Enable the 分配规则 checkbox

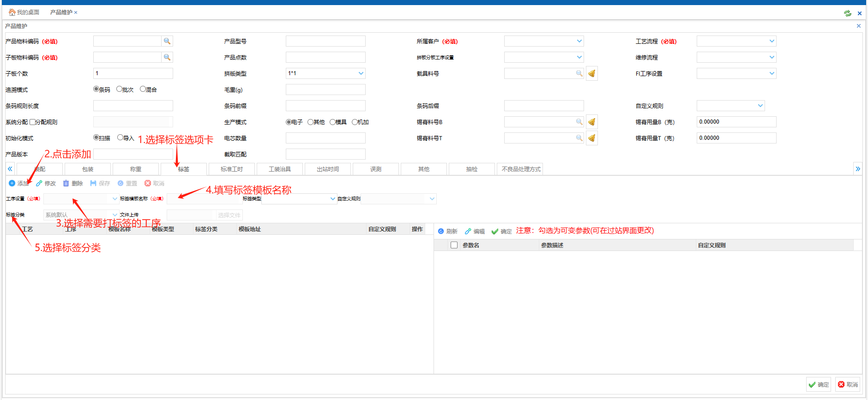click(33, 122)
